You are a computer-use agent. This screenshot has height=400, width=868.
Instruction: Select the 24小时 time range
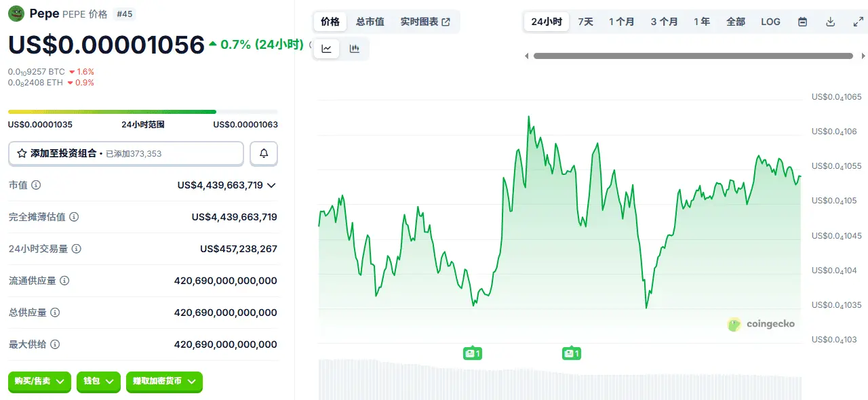click(547, 22)
